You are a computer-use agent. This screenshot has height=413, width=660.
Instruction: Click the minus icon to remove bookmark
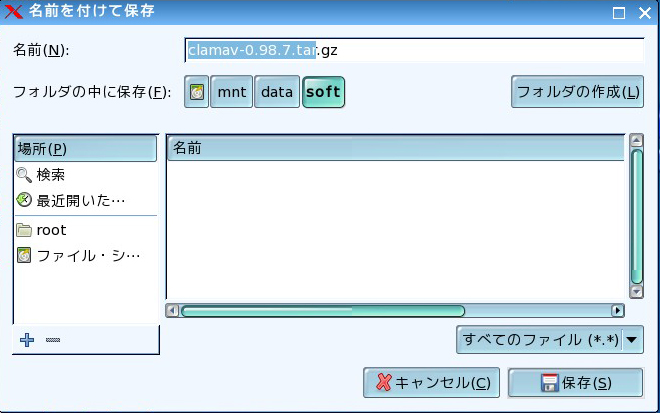(53, 340)
